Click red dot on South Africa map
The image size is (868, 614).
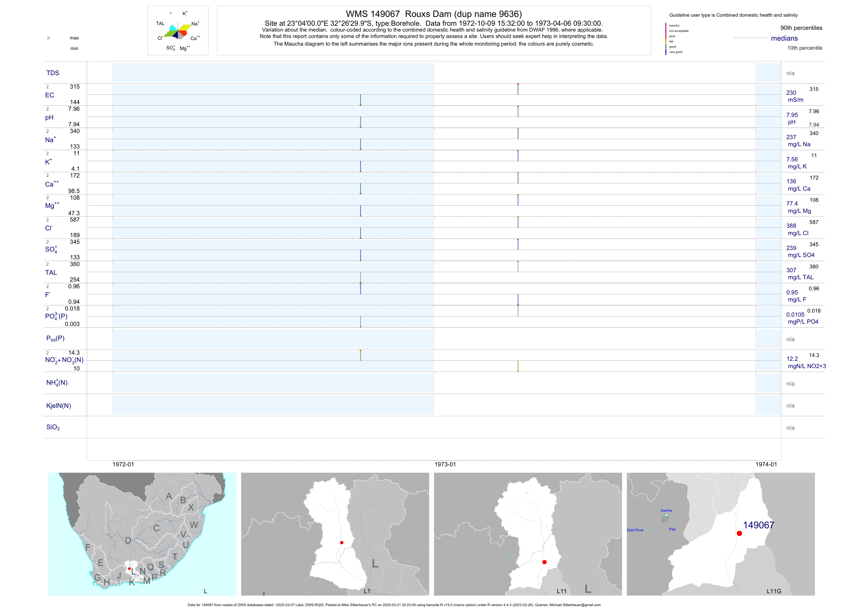129,569
